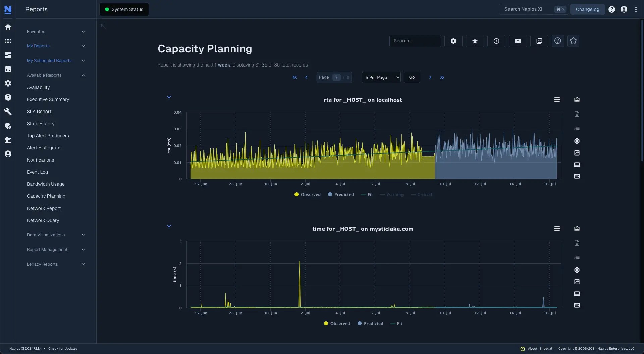Focus the report Search field

tap(415, 41)
